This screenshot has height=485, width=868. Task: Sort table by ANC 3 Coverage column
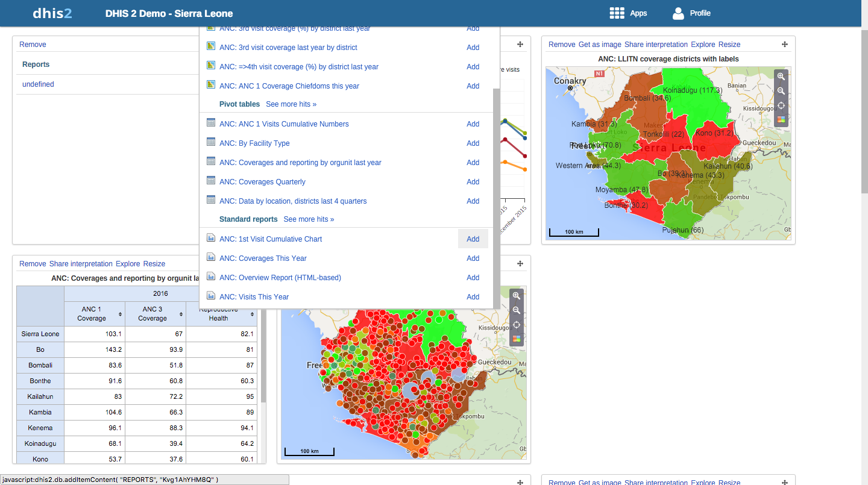click(181, 314)
